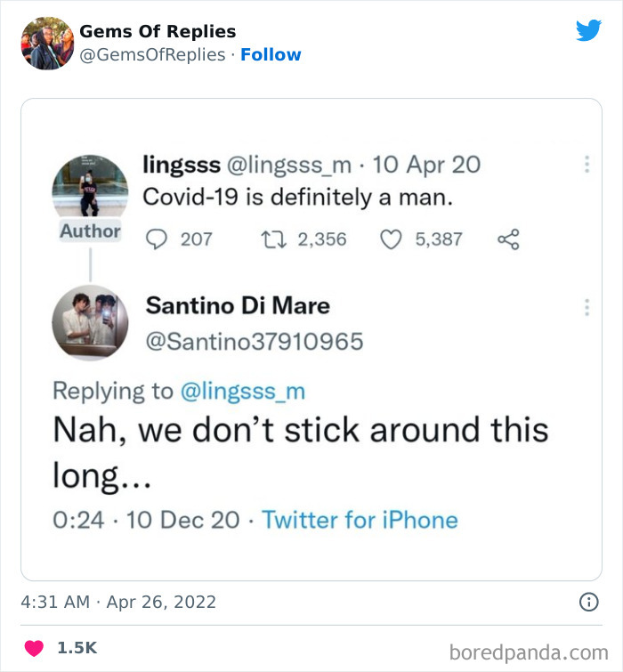Follow the Gems Of Replies account

271,55
